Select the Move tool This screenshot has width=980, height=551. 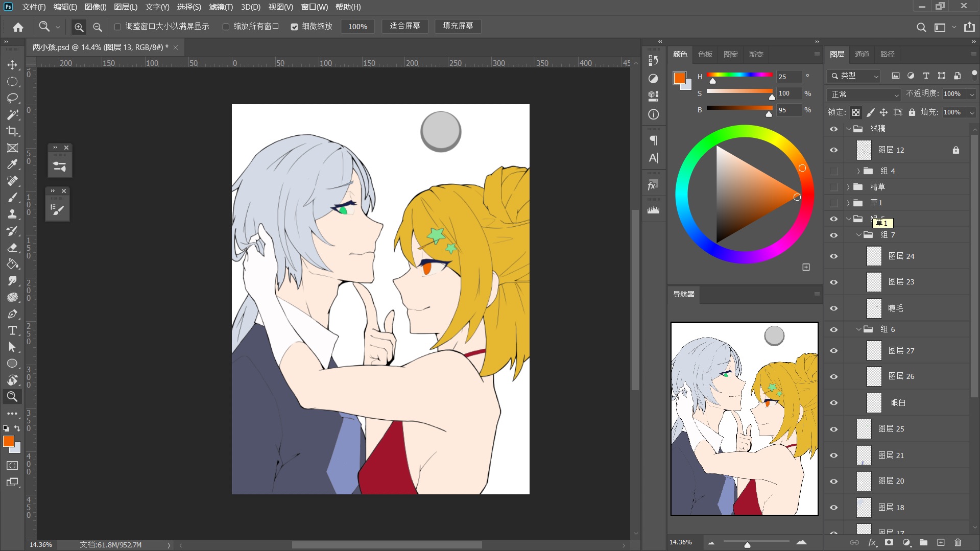[12, 65]
